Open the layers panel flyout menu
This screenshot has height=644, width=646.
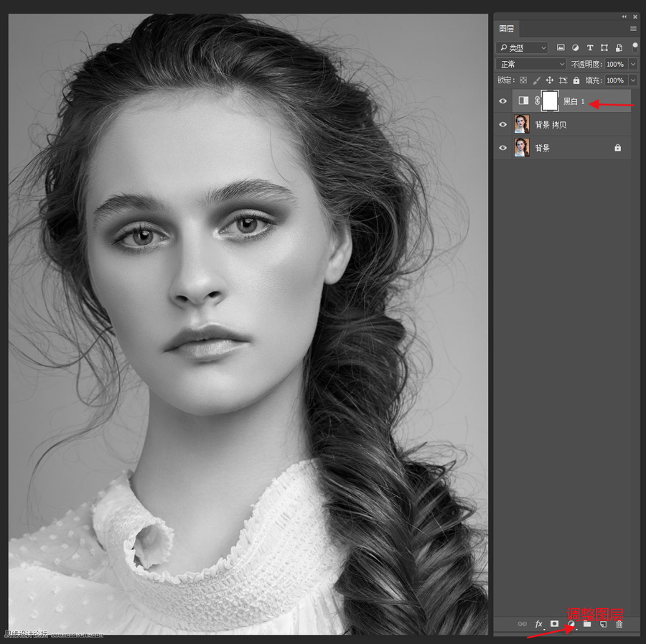coord(633,29)
